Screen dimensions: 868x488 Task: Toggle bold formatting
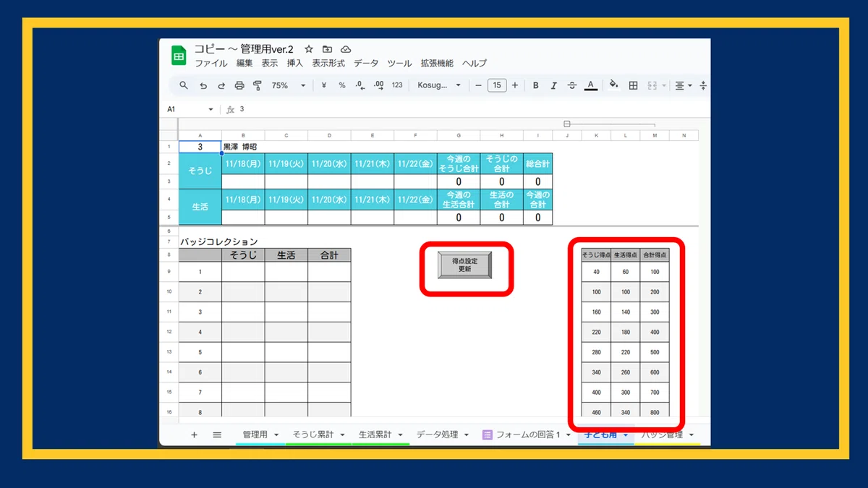click(536, 85)
